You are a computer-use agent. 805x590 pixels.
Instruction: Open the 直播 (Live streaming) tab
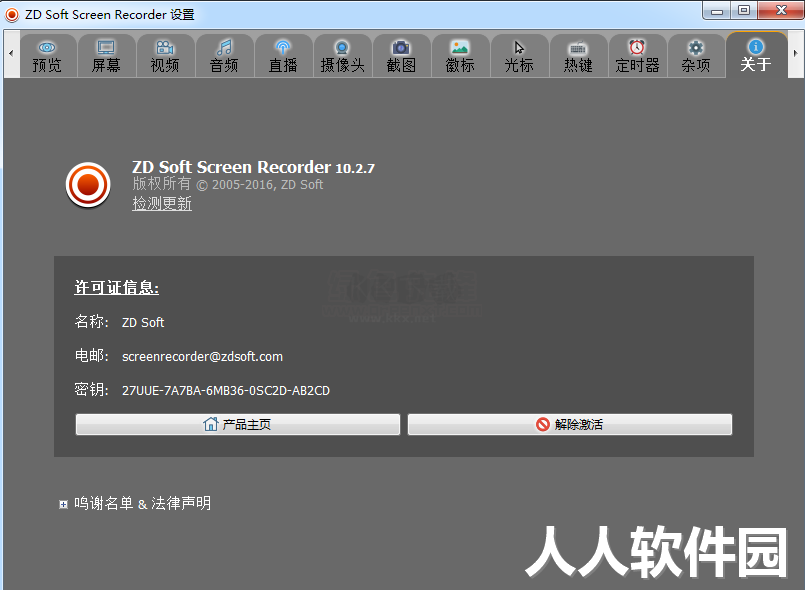283,56
